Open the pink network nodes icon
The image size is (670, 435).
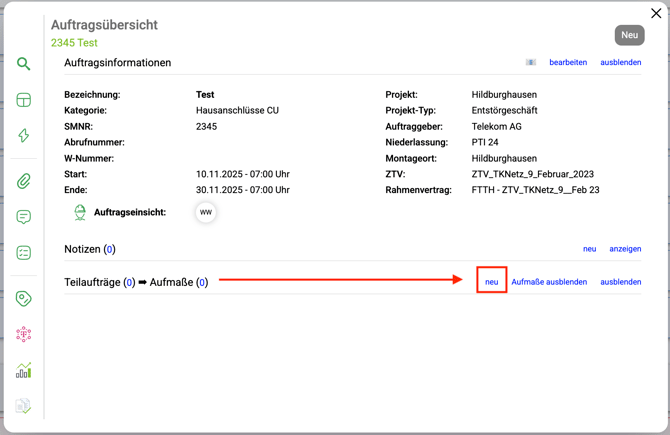click(x=23, y=334)
